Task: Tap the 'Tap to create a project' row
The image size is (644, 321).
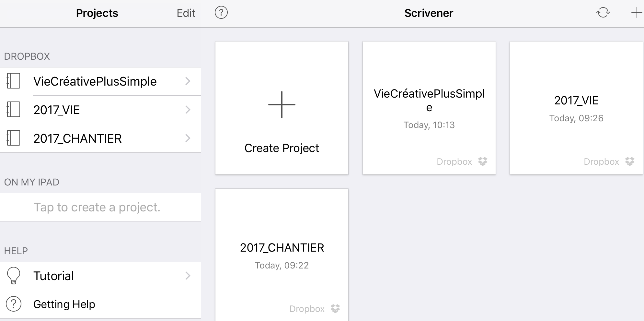Action: 97,207
